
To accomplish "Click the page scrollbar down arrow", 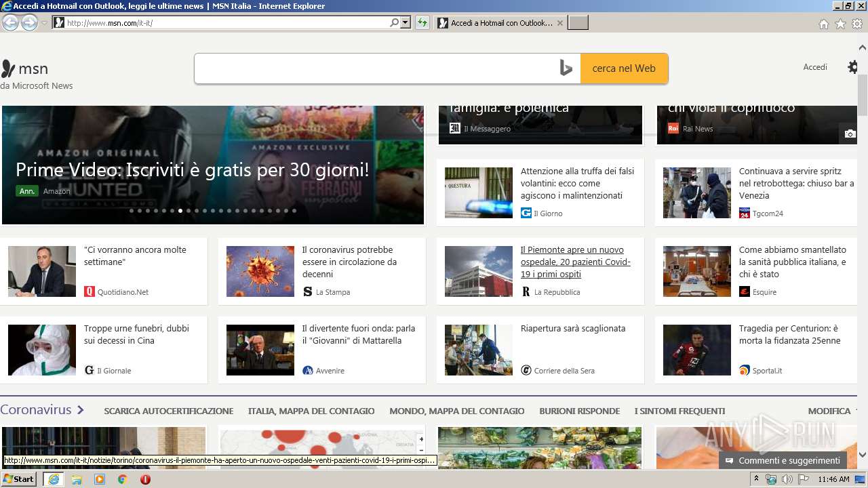I will (862, 455).
